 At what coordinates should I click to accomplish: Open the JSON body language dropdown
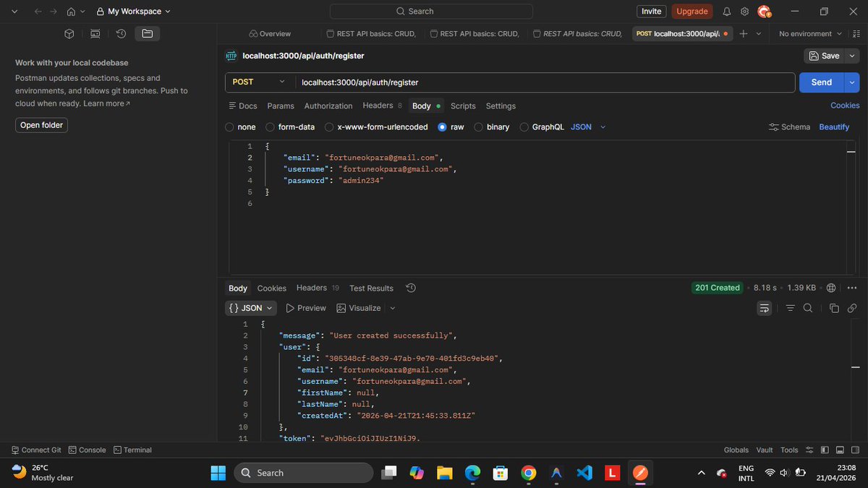point(588,127)
